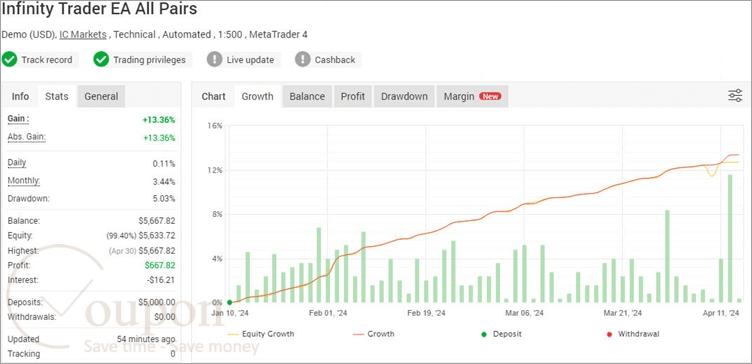Click the Drawdown stat label in Stats
Viewport: 752px width, 364px height.
[28, 198]
